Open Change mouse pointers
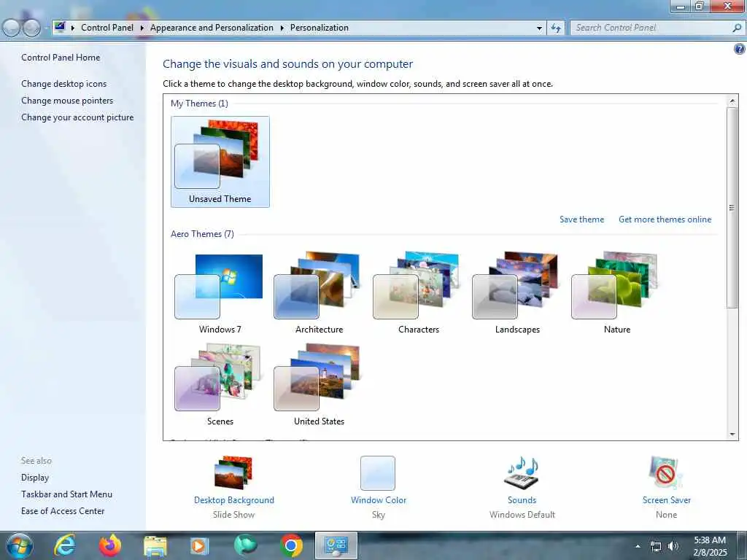 [x=67, y=101]
